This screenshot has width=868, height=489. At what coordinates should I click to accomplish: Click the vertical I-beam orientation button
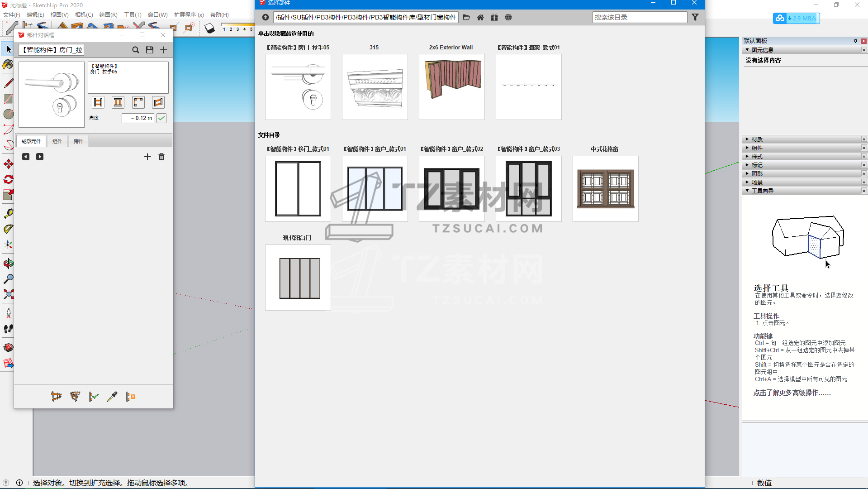(118, 102)
